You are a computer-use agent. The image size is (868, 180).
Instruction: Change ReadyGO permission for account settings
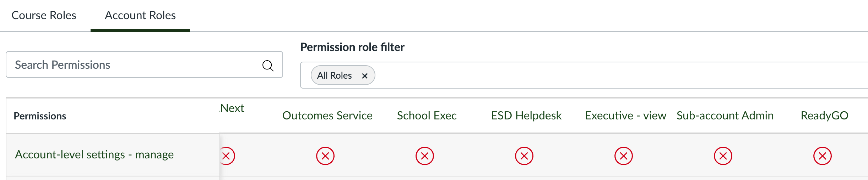(823, 156)
